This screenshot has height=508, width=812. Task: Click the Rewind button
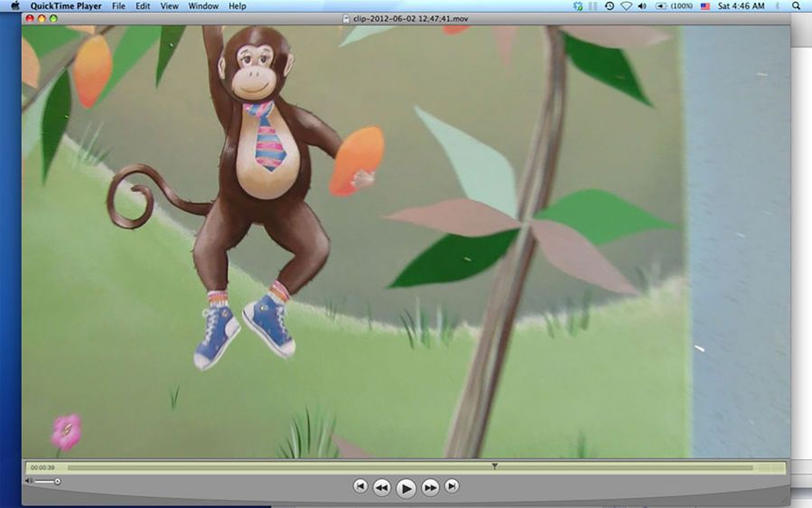pos(382,487)
